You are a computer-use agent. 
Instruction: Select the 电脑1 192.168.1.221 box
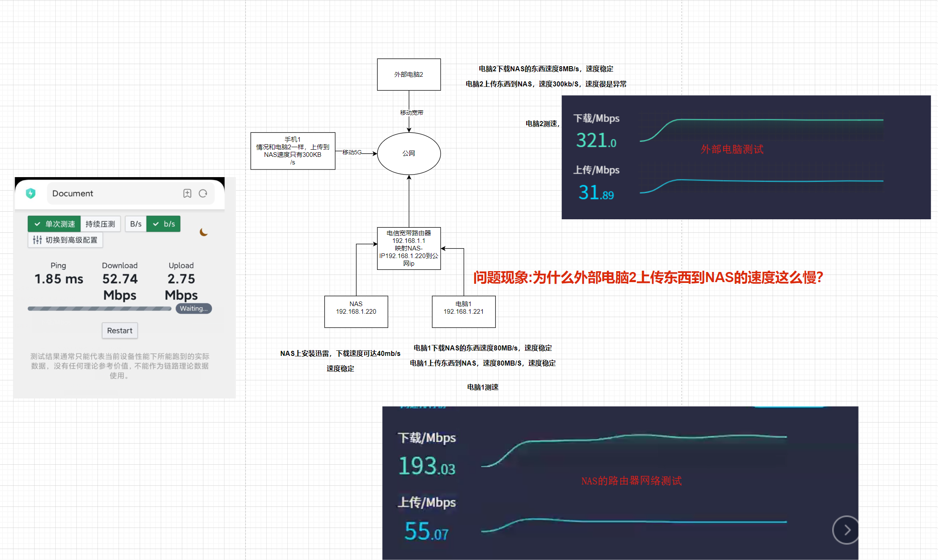(x=463, y=312)
